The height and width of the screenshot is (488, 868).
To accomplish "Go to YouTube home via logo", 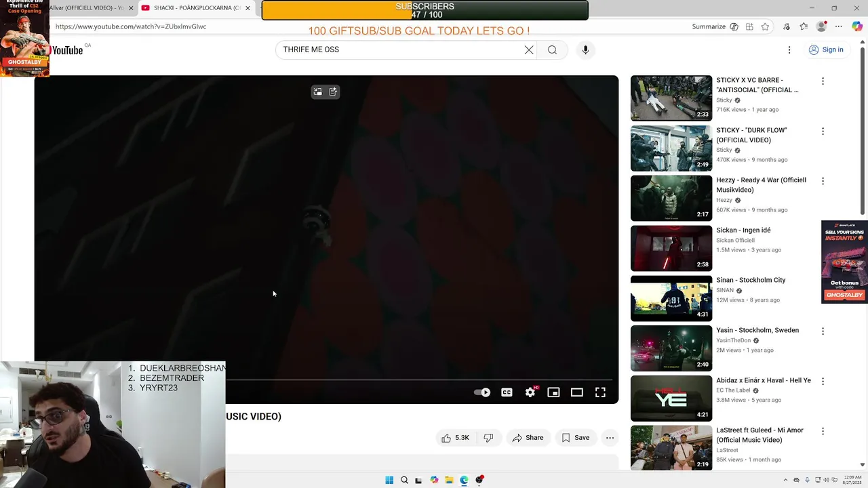I will [67, 50].
